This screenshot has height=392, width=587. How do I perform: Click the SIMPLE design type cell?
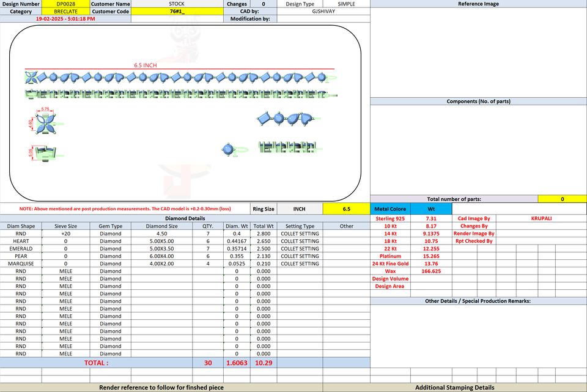[346, 4]
